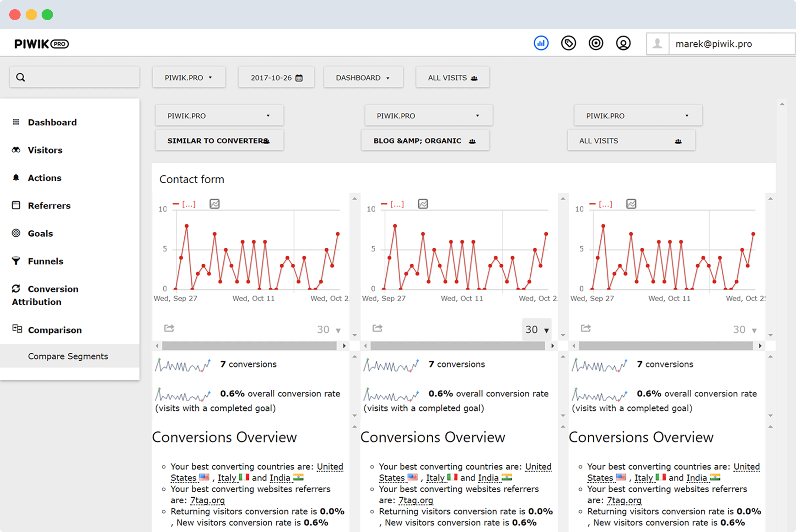Open the 30 period selector under third chart
This screenshot has width=796, height=532.
(x=745, y=330)
